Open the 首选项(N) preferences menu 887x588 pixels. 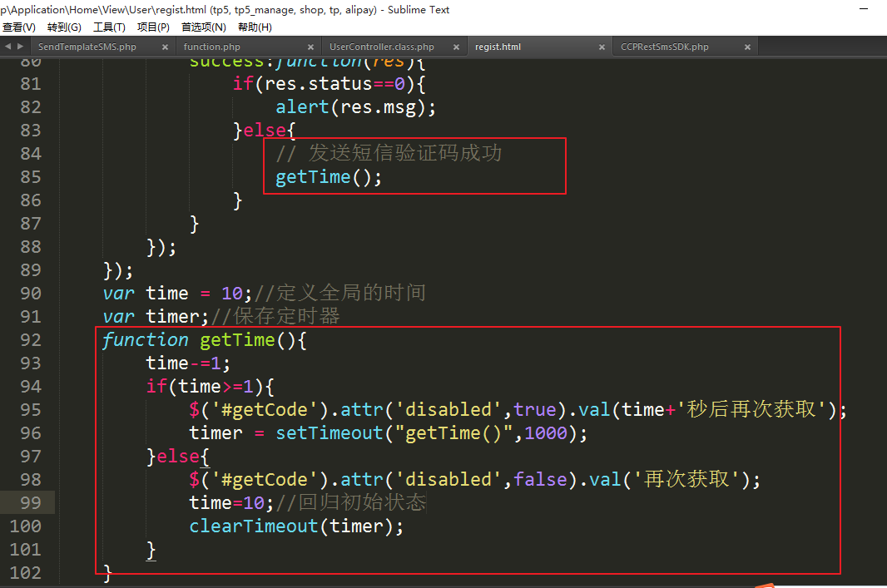pyautogui.click(x=203, y=27)
